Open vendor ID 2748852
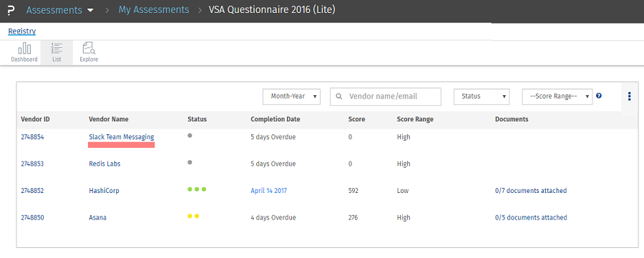The width and height of the screenshot is (644, 258). click(x=32, y=191)
